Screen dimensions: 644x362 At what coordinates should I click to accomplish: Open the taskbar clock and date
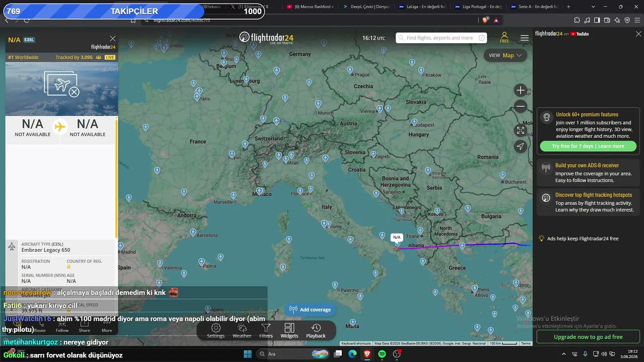tap(629, 354)
